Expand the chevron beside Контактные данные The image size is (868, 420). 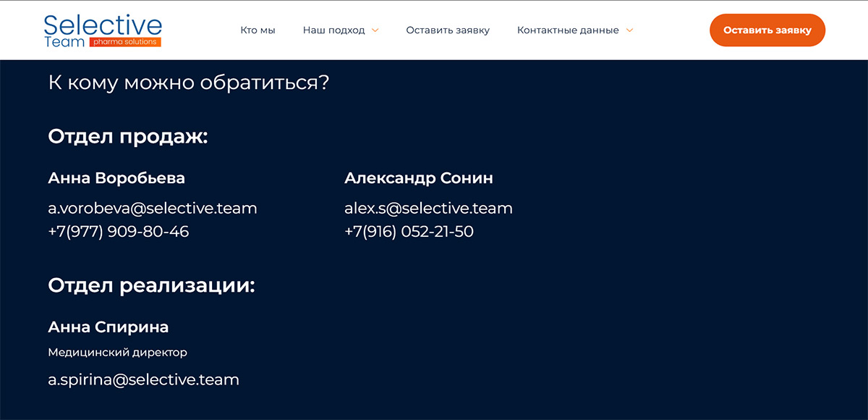point(629,30)
